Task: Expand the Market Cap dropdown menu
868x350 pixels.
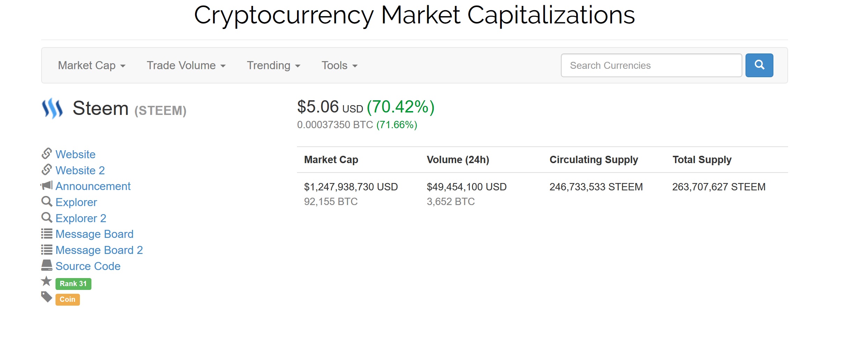Action: click(91, 66)
